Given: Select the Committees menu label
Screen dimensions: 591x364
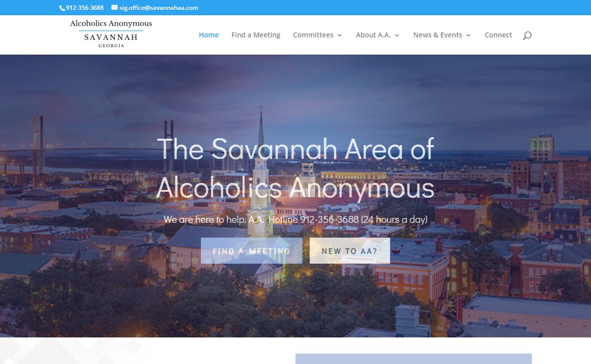Looking at the screenshot, I should 313,35.
